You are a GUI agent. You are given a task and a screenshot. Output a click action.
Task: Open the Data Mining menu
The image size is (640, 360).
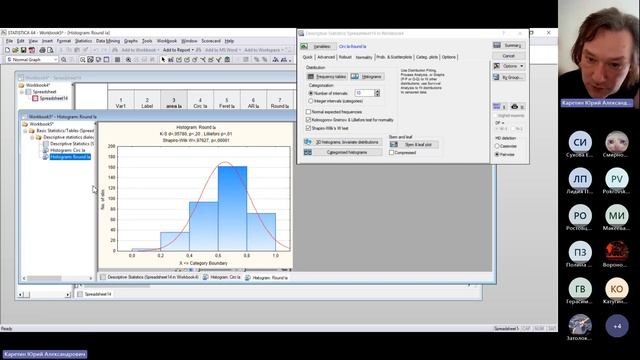click(x=108, y=41)
